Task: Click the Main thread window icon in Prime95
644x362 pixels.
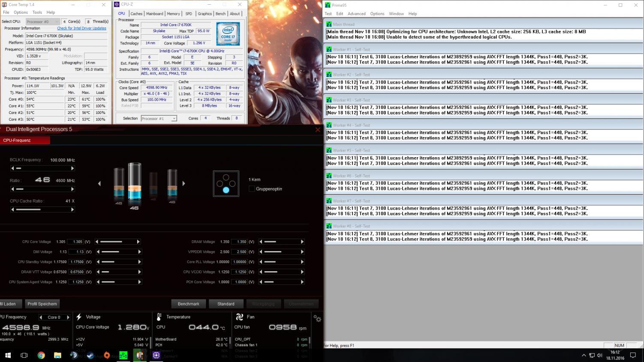Action: point(329,24)
